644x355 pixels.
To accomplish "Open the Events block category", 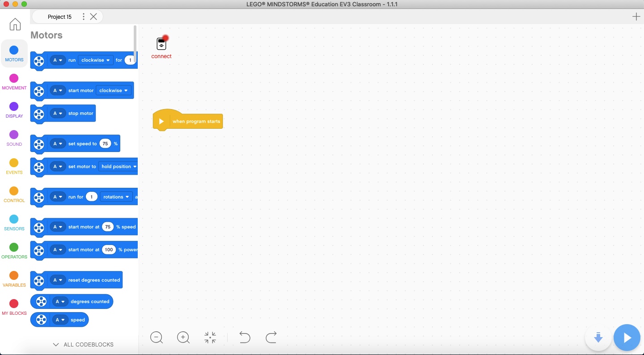I will point(14,166).
